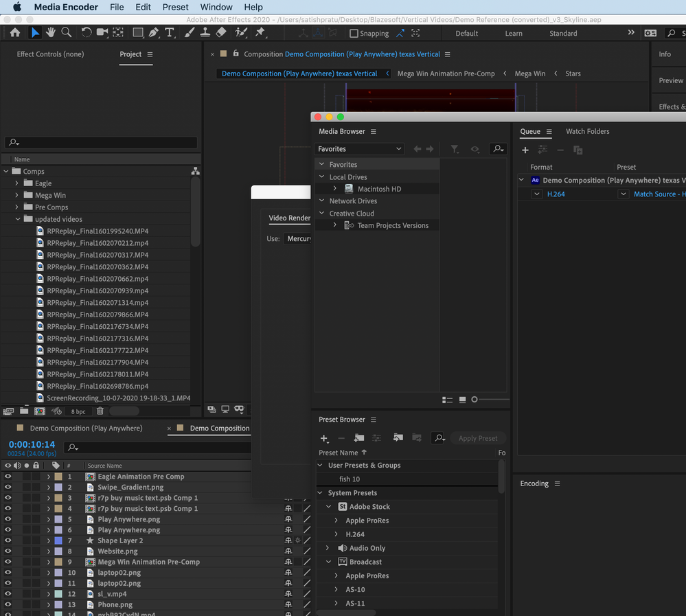Toggle visibility of Shape Layer 2
The width and height of the screenshot is (686, 616).
pyautogui.click(x=8, y=540)
